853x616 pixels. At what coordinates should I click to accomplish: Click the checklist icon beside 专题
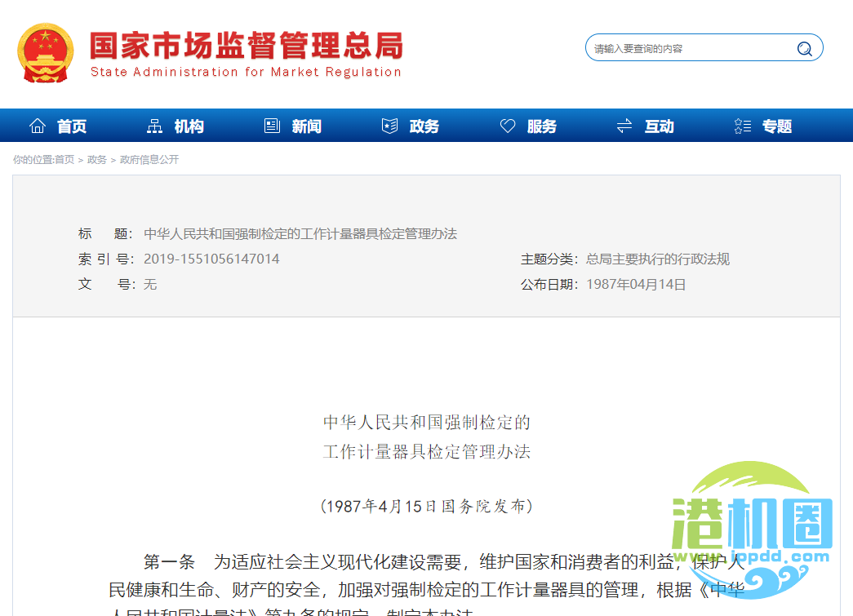[741, 126]
